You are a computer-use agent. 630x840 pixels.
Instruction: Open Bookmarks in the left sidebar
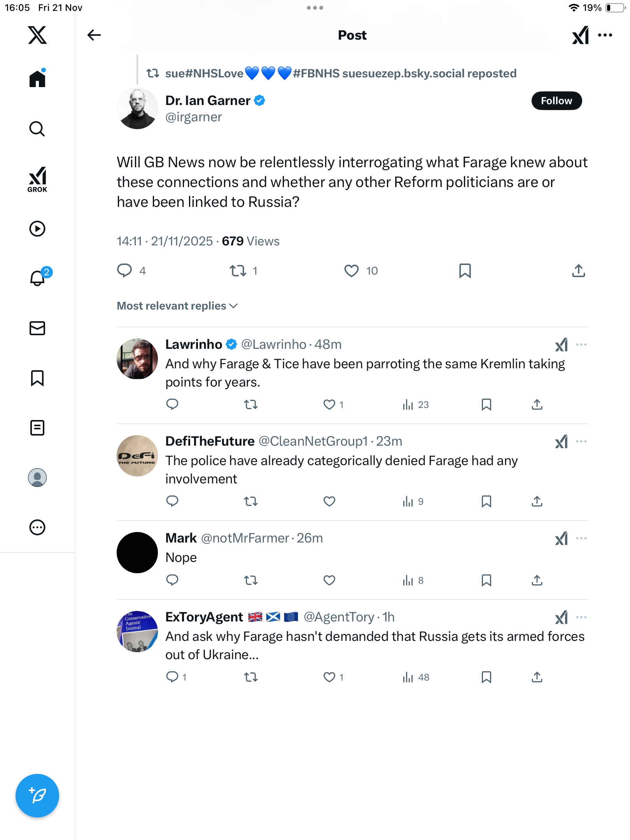(x=37, y=378)
